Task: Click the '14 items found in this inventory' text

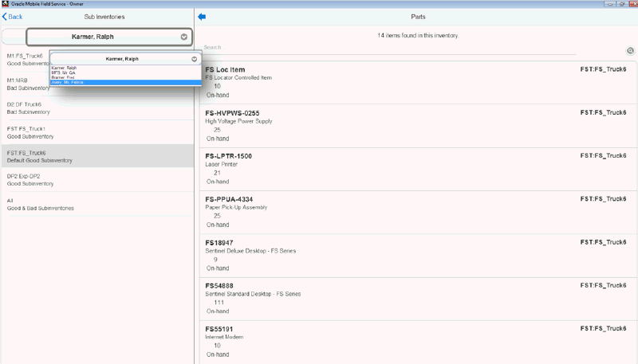Action: click(418, 35)
